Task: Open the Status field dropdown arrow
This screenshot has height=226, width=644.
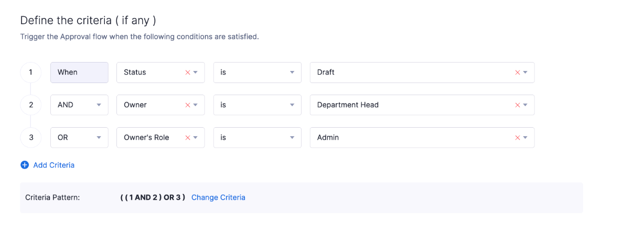Action: tap(196, 73)
